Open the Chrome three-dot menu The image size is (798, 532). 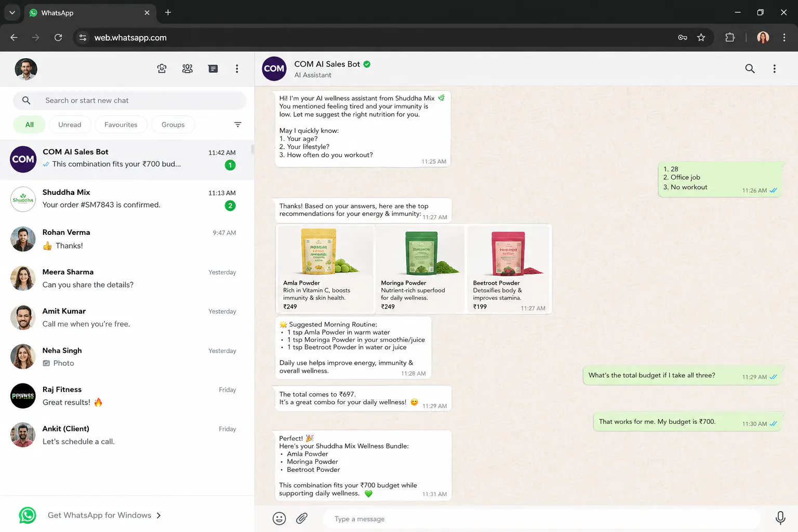click(x=784, y=37)
